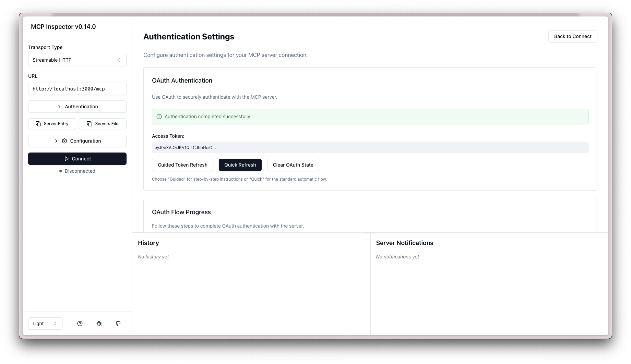This screenshot has height=364, width=631.
Task: Expand the Configuration section chevron
Action: pyautogui.click(x=56, y=141)
